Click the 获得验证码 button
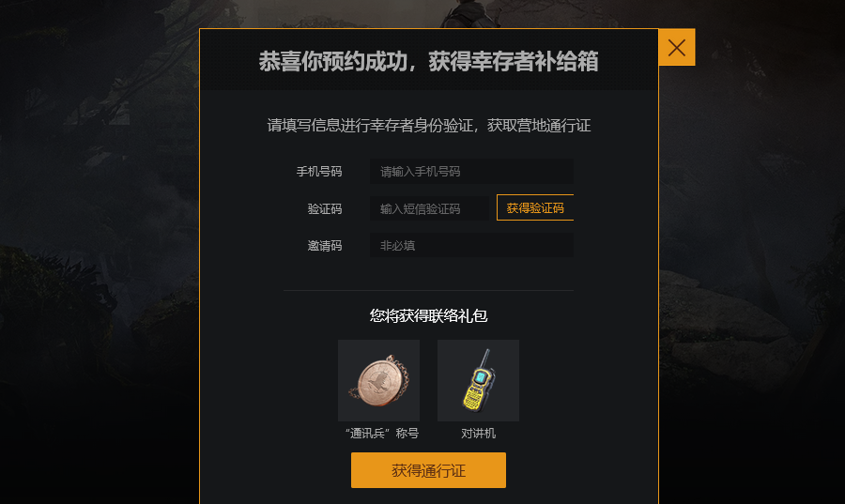The image size is (845, 504). pyautogui.click(x=535, y=207)
